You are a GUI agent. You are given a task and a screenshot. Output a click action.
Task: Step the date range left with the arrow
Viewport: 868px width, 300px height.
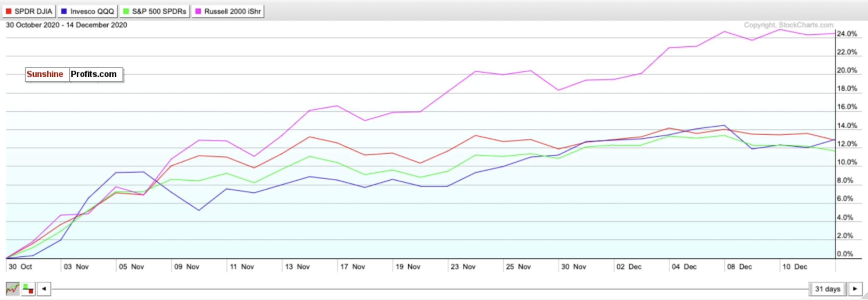click(x=44, y=289)
